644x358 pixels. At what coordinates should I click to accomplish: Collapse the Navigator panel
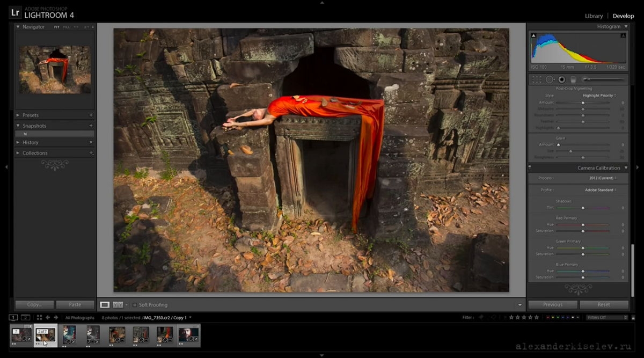tap(18, 26)
